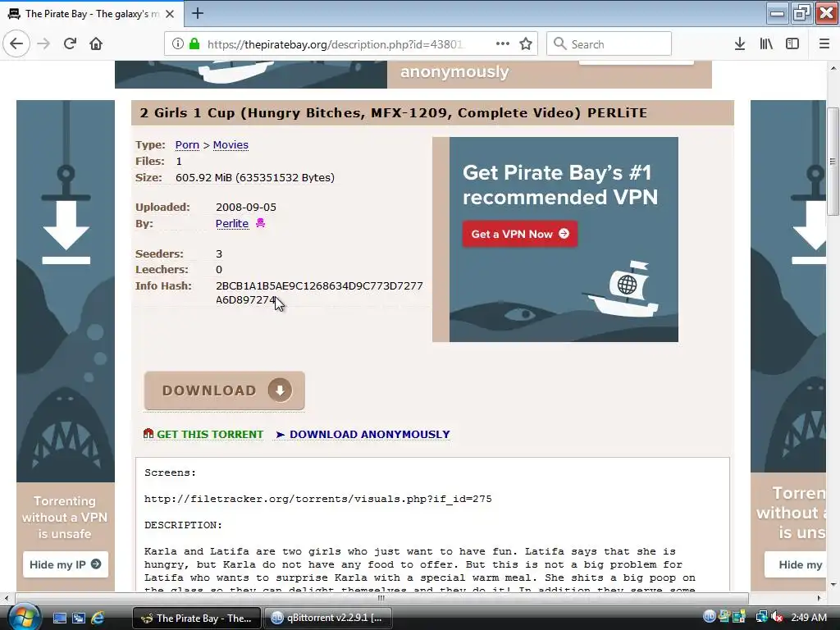840x630 pixels.
Task: Click the scroll-down arrow of the page
Action: (x=833, y=584)
